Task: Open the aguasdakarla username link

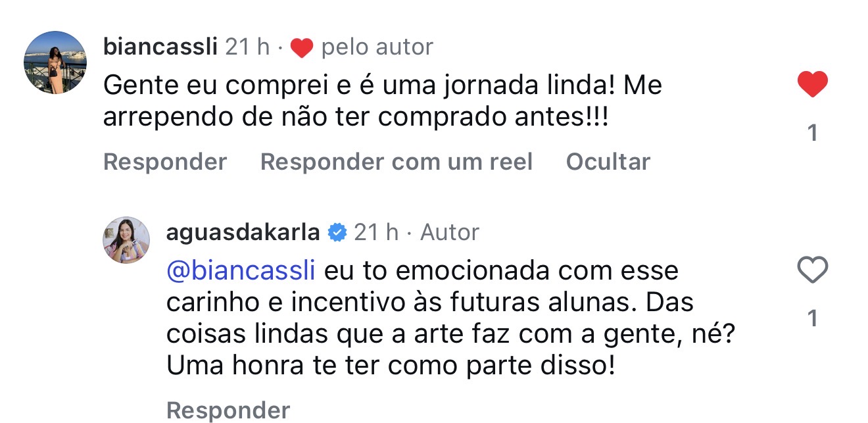Action: click(243, 232)
